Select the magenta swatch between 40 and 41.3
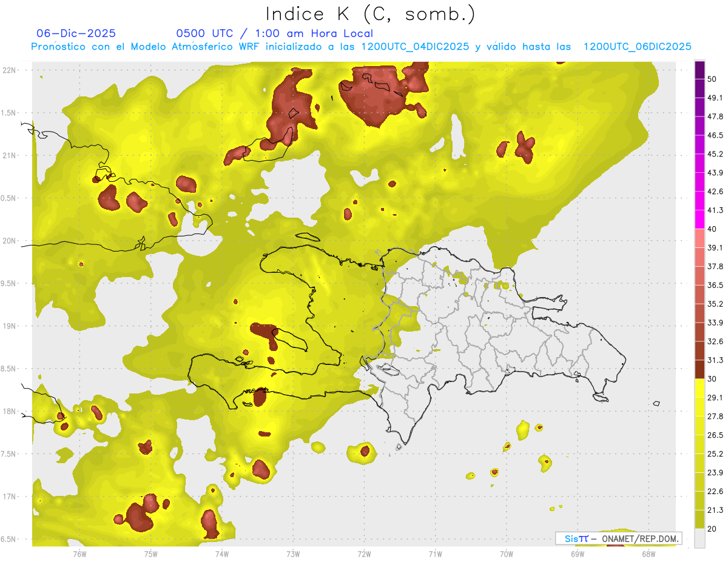728x562 pixels. [x=699, y=219]
